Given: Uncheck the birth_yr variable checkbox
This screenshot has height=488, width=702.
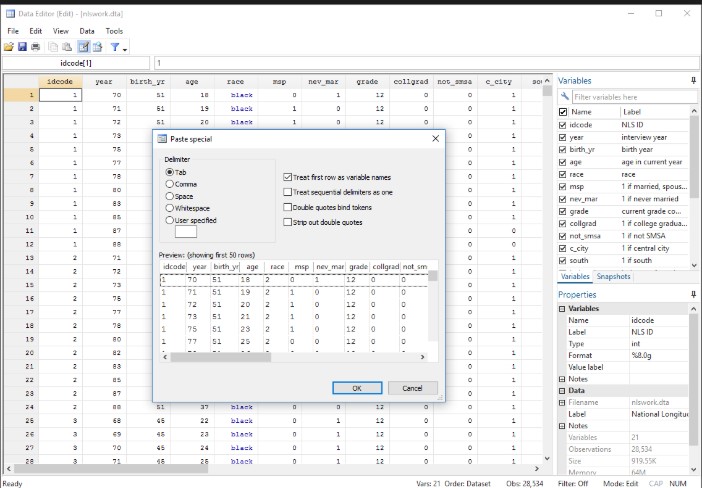Looking at the screenshot, I should tap(563, 150).
